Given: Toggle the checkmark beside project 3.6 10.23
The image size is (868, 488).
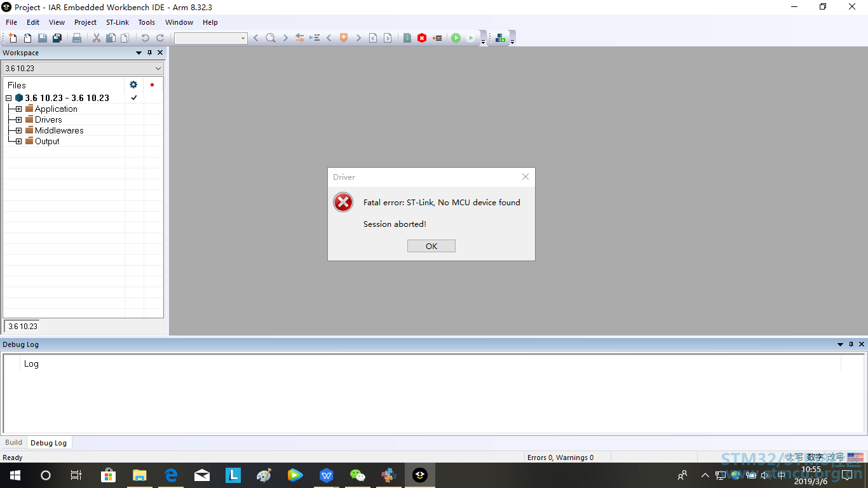Looking at the screenshot, I should click(134, 98).
